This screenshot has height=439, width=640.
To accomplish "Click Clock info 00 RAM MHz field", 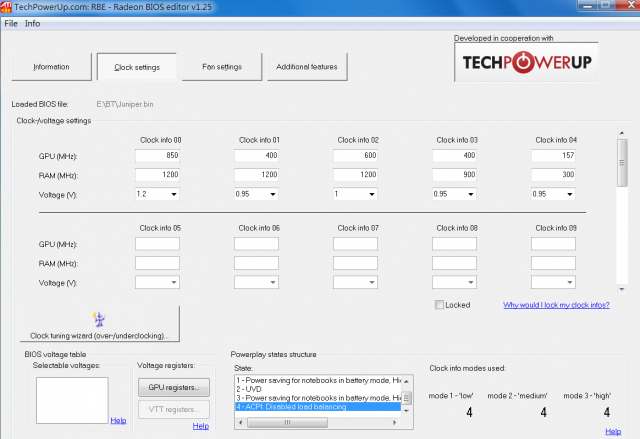I will pyautogui.click(x=157, y=175).
